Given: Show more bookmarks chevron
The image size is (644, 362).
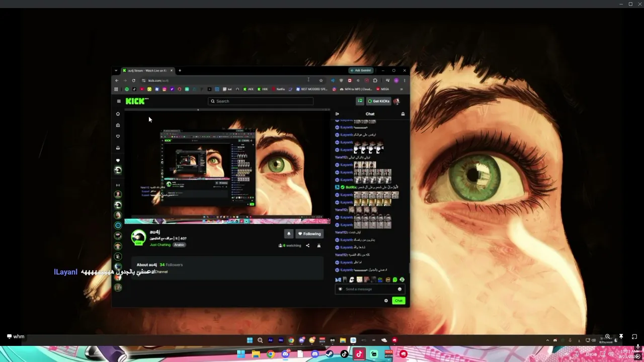Looking at the screenshot, I should click(401, 89).
